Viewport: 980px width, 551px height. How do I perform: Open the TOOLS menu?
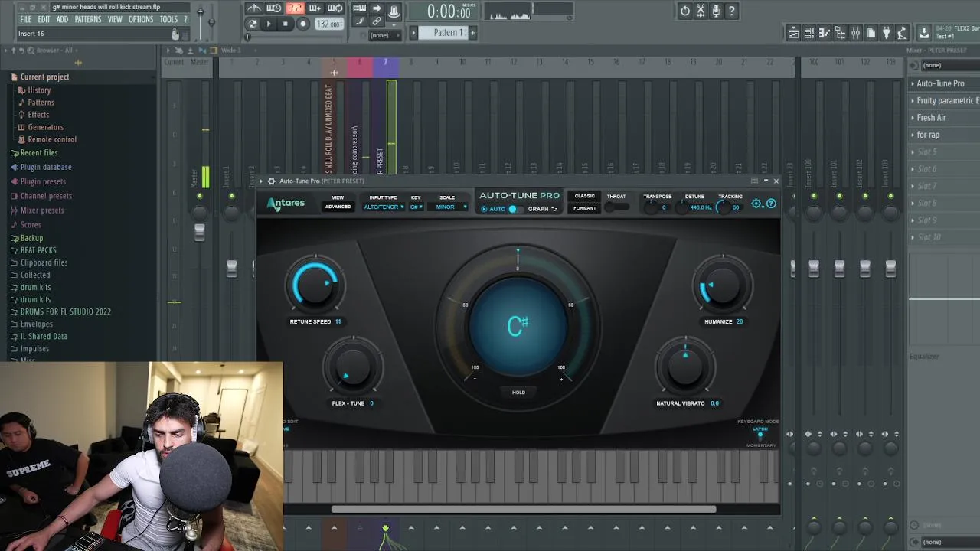coord(168,19)
